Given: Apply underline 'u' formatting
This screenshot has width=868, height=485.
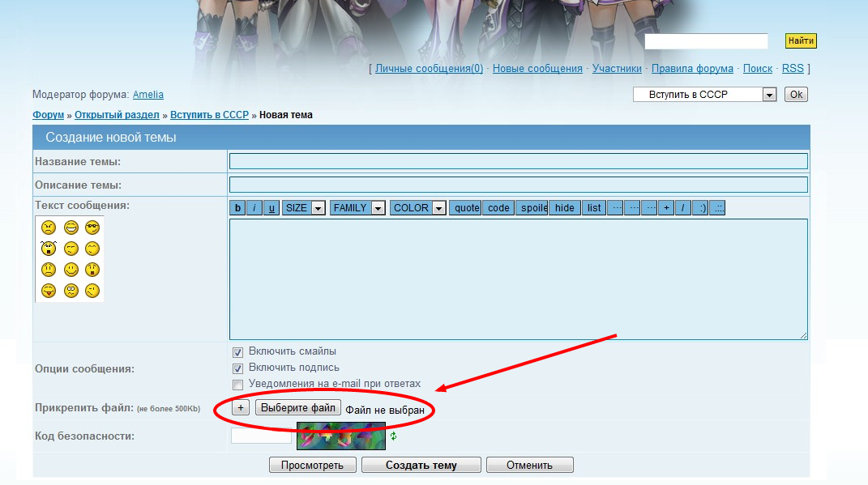Looking at the screenshot, I should click(x=272, y=208).
